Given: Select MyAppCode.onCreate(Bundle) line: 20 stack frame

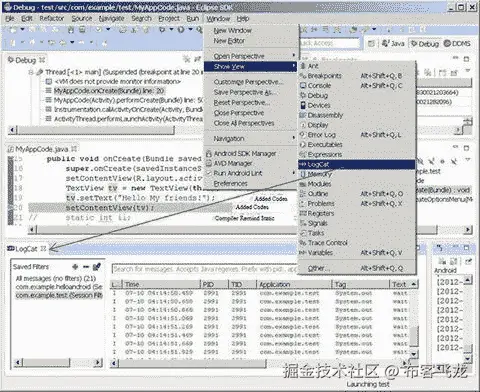Looking at the screenshot, I should tap(109, 91).
